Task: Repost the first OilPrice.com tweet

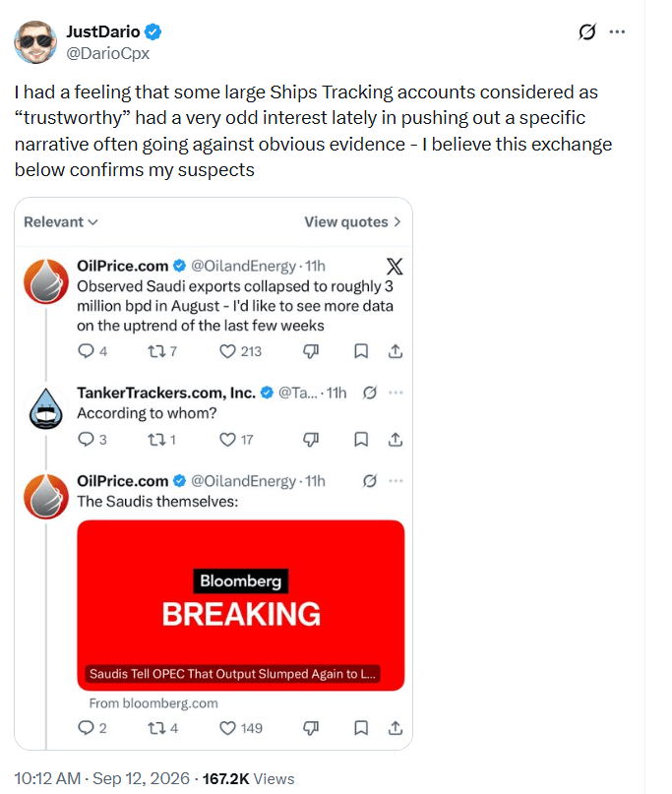Action: [x=156, y=351]
